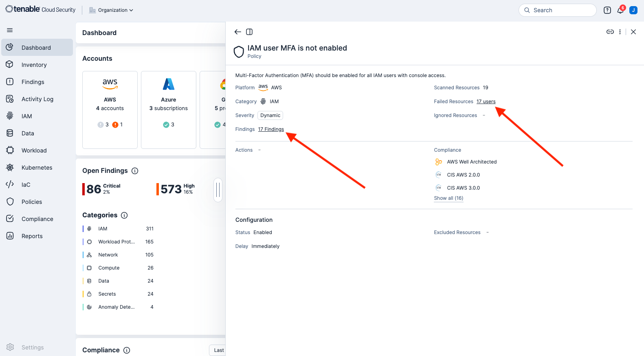The image size is (644, 356).
Task: Click the 17 users failed resources link
Action: click(486, 102)
